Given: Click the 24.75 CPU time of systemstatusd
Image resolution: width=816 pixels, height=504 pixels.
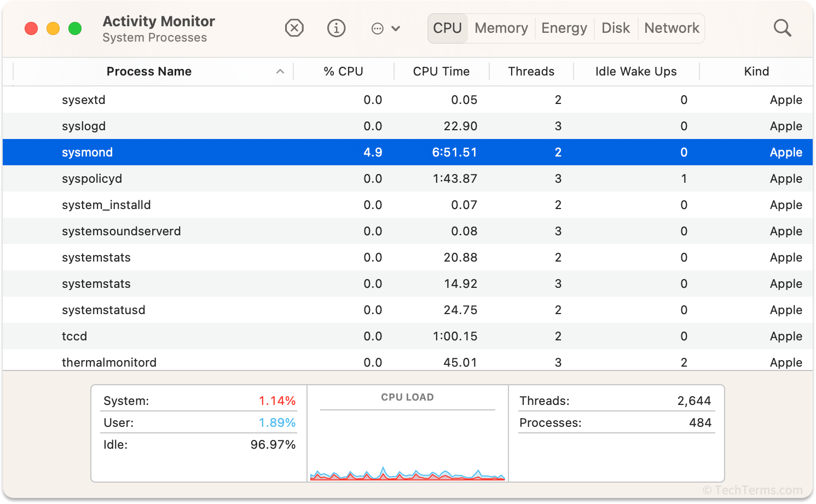Looking at the screenshot, I should pyautogui.click(x=460, y=310).
